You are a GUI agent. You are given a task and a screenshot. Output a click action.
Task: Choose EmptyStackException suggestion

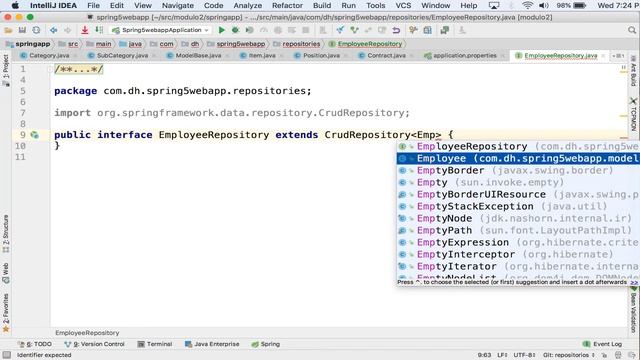pyautogui.click(x=518, y=207)
